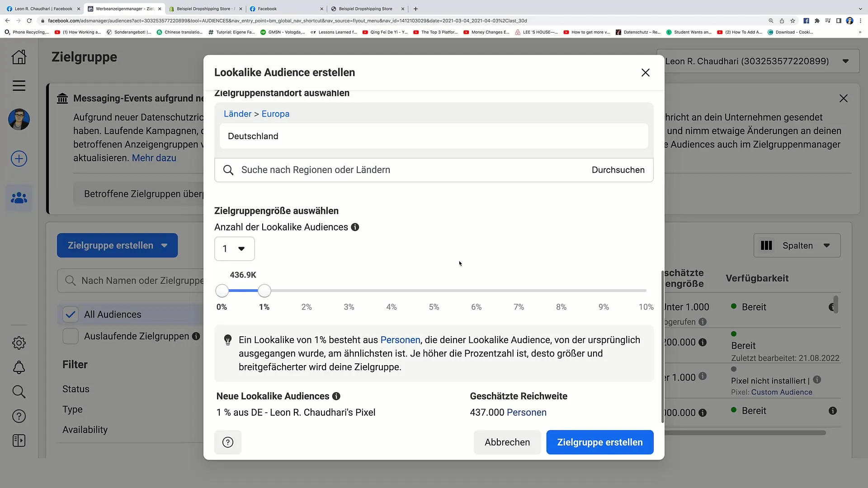Click the Abbrechen button
This screenshot has height=488, width=868.
507,442
